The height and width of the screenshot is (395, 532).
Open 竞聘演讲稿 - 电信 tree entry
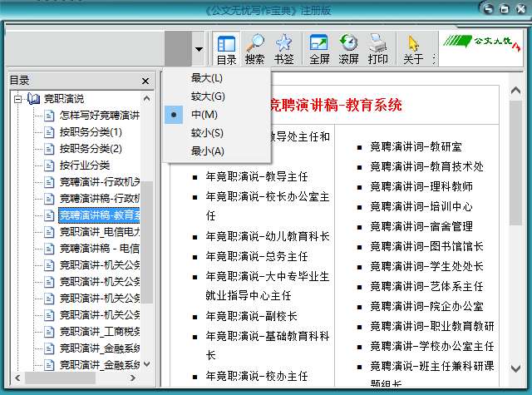pos(100,249)
